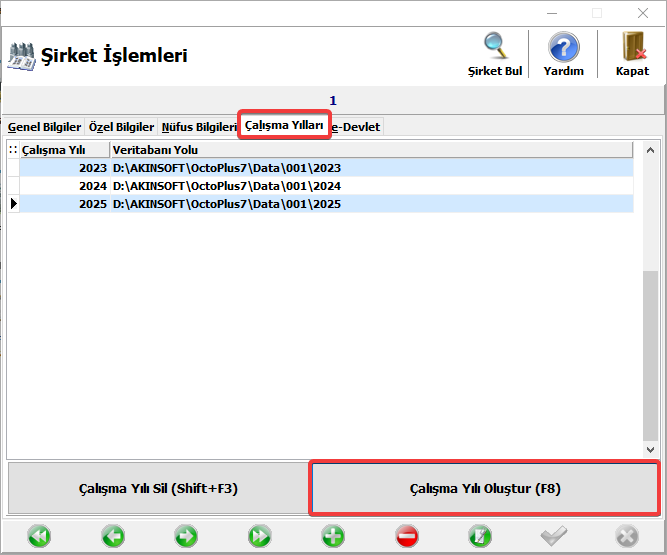Screen dimensions: 667x555
Task: Click the Kapat door icon
Action: click(x=632, y=47)
